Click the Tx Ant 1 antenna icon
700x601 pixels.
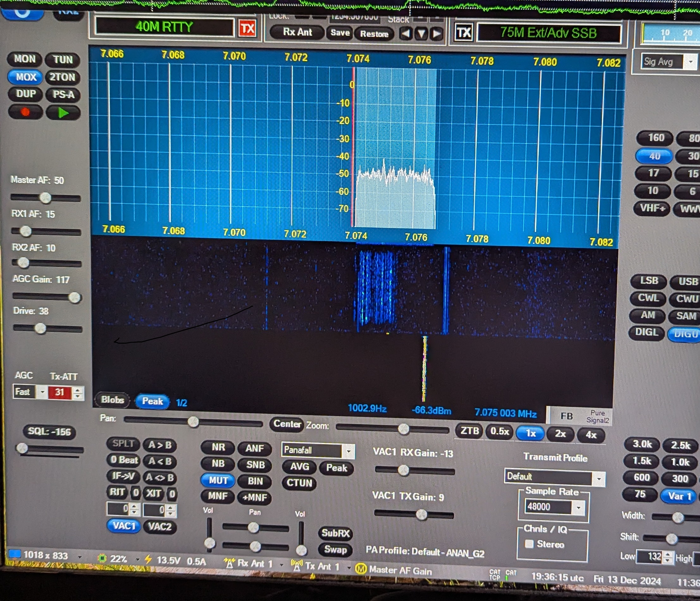pos(296,565)
